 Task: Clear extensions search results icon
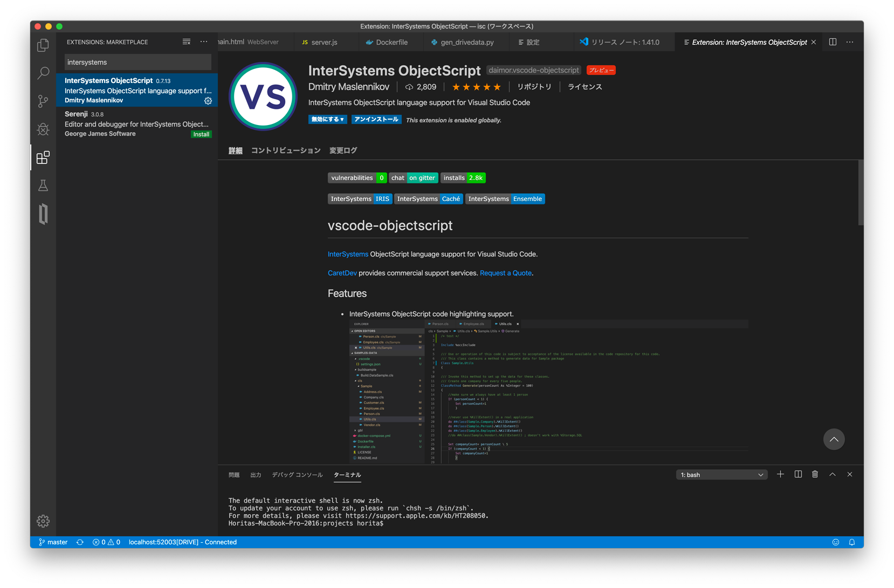point(187,41)
